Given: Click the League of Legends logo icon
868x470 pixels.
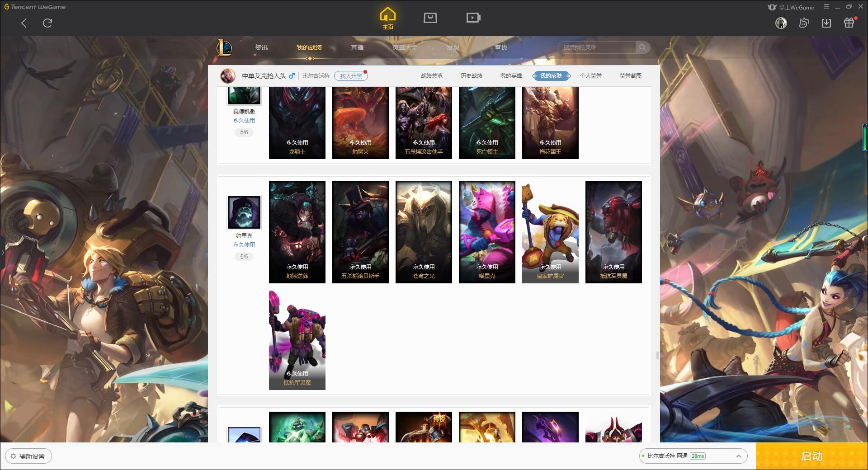Looking at the screenshot, I should pyautogui.click(x=224, y=47).
